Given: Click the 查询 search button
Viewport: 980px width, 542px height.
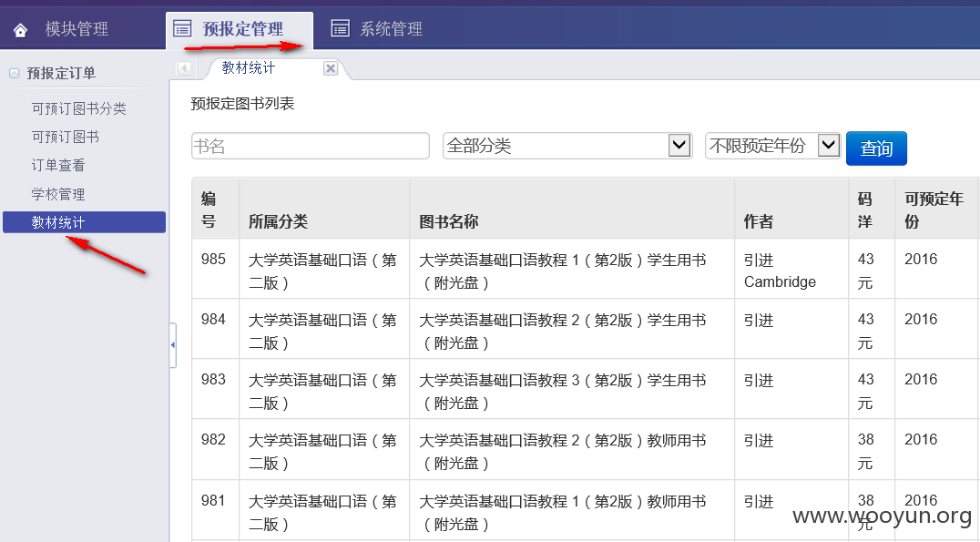Looking at the screenshot, I should point(876,148).
